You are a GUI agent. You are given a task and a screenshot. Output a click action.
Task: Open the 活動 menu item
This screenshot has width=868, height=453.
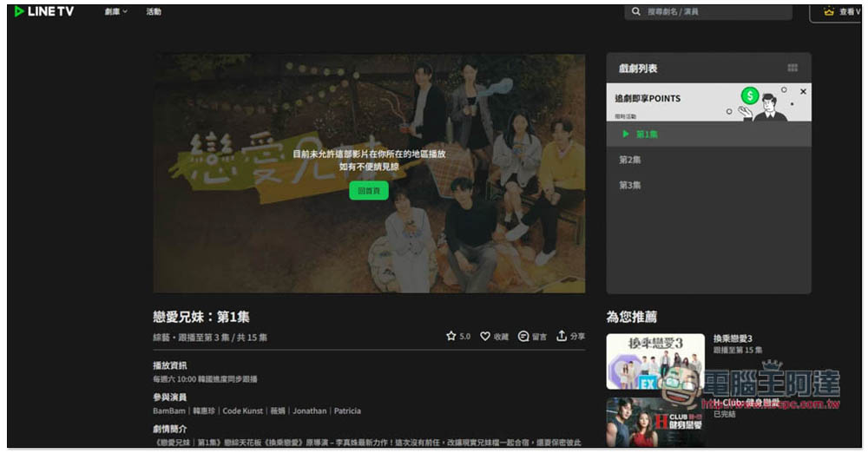(x=154, y=11)
